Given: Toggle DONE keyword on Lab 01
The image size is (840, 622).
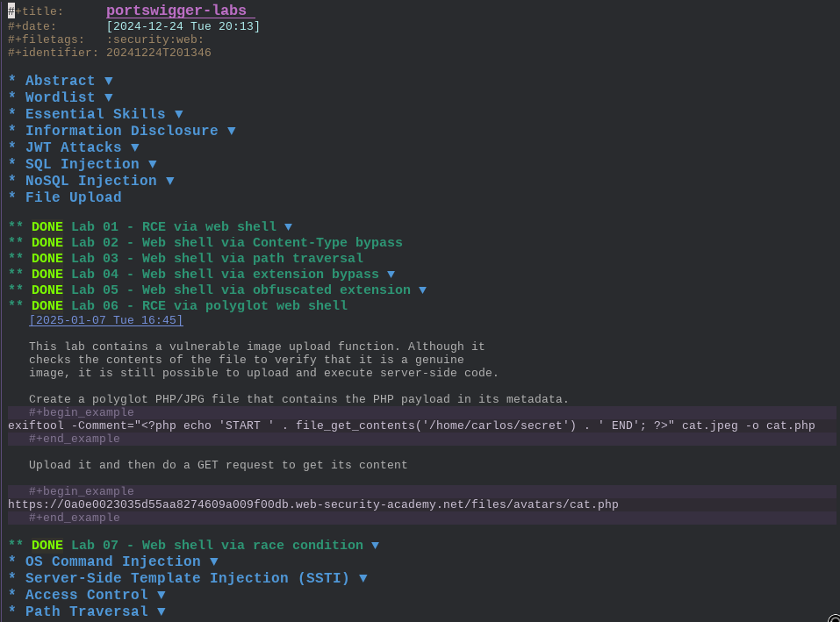Looking at the screenshot, I should (47, 227).
